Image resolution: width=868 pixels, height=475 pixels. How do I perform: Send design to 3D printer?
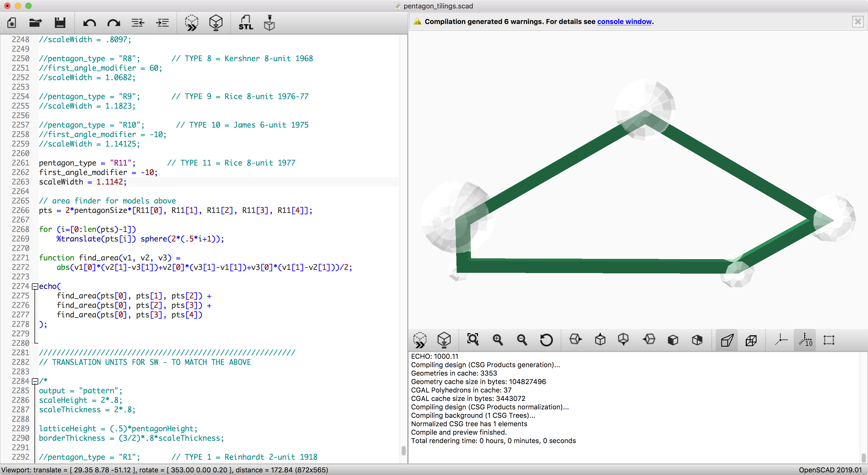(x=269, y=23)
